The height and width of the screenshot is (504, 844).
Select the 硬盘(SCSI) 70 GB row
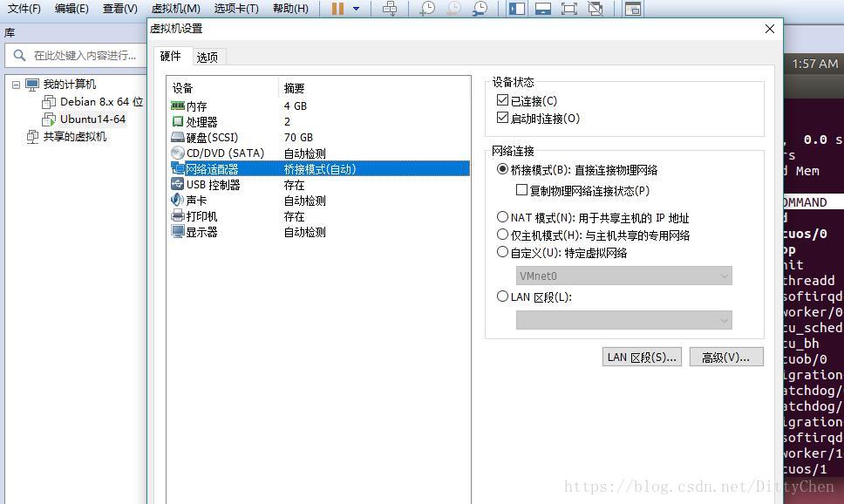click(320, 137)
